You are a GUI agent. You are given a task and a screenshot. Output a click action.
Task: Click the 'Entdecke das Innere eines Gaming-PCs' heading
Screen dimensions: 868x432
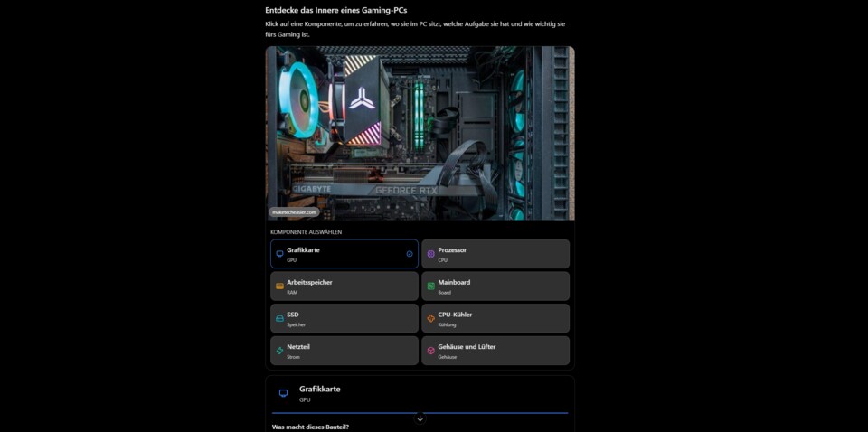point(336,10)
